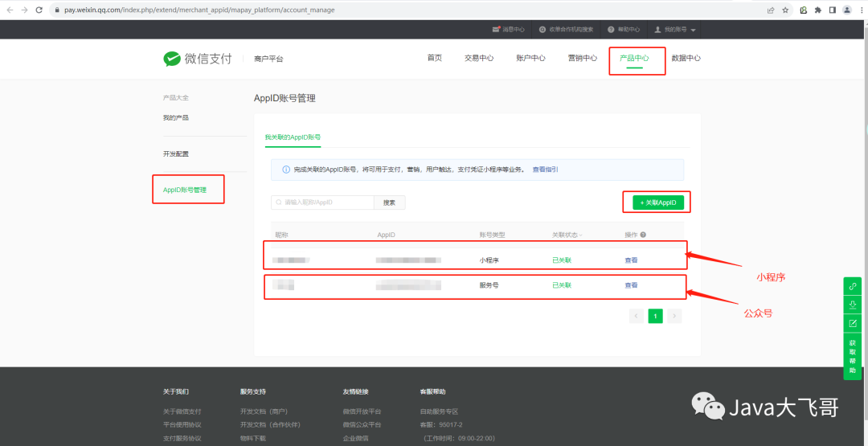Screen dimensions: 868x446
Task: Select the 我关联的AppID账号 tab
Action: [293, 137]
